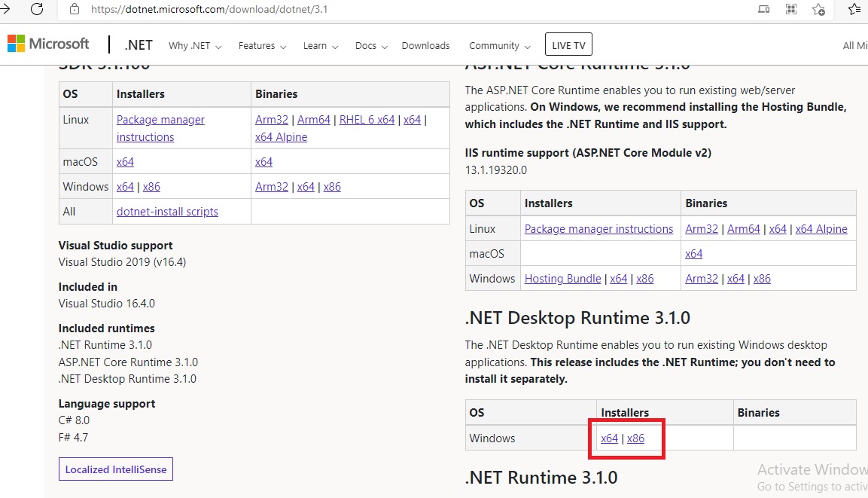Download SDK Windows x86 installer
Image resolution: width=868 pixels, height=498 pixels.
(x=151, y=187)
